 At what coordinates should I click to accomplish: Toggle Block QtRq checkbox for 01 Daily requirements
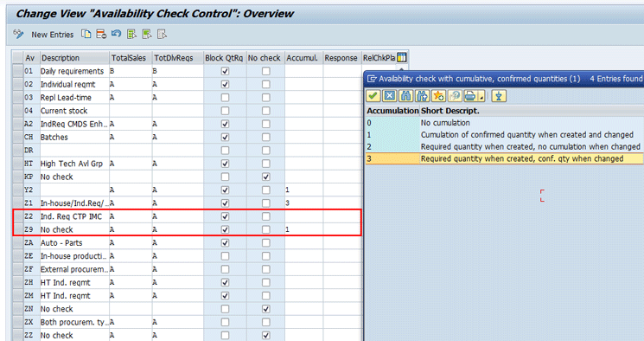[225, 71]
